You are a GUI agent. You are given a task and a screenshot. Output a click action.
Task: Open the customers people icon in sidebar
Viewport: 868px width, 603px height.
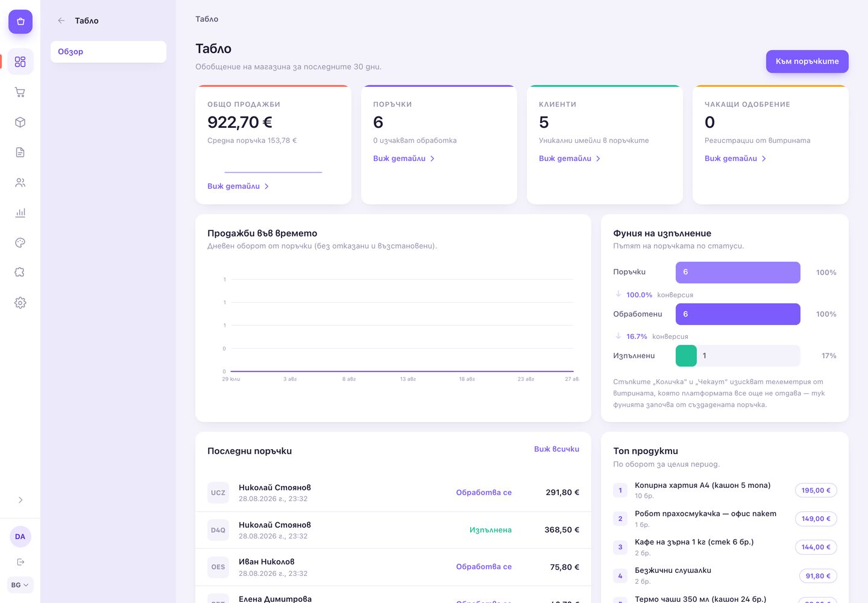pyautogui.click(x=20, y=183)
